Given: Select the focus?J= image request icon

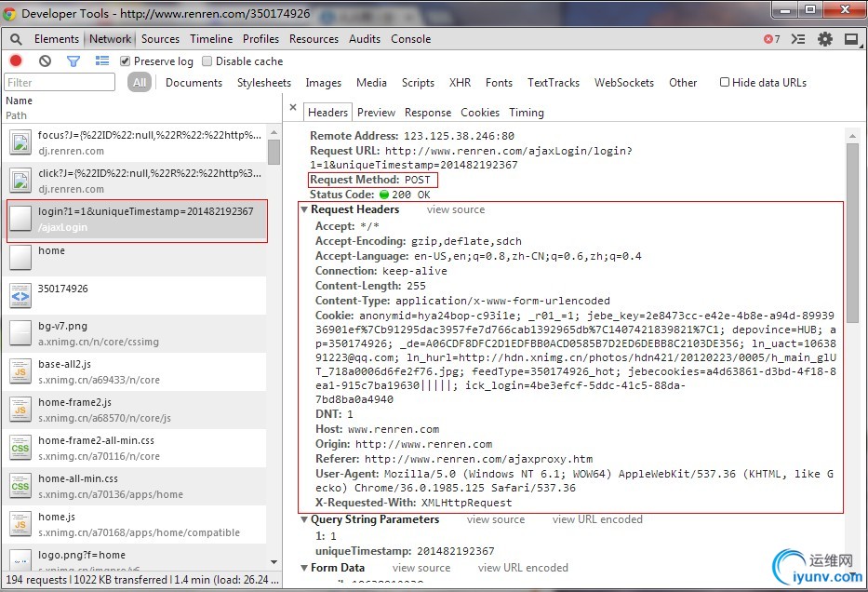Looking at the screenshot, I should [x=20, y=142].
